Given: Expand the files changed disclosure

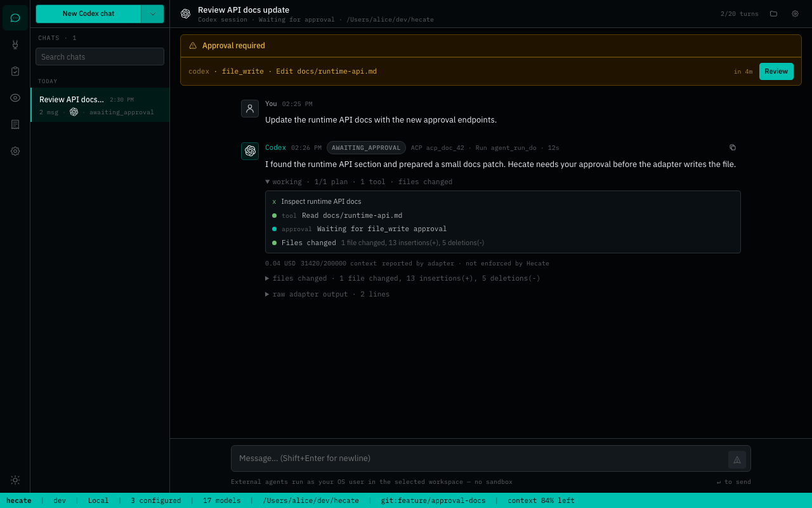Looking at the screenshot, I should tap(403, 278).
